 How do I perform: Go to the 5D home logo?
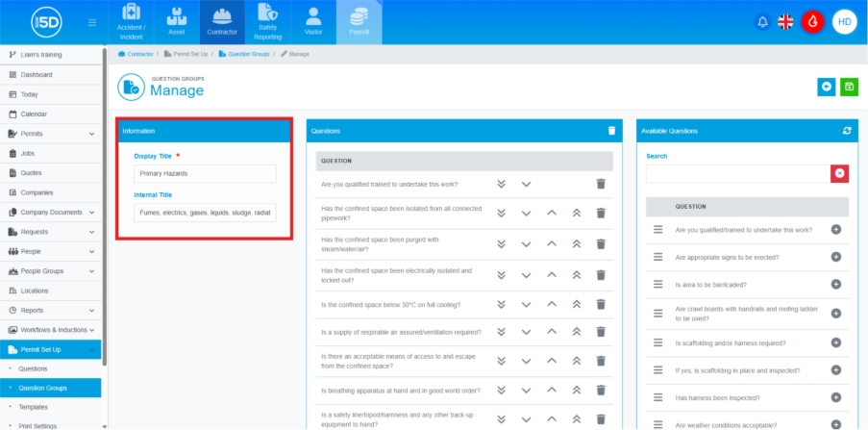tap(46, 23)
